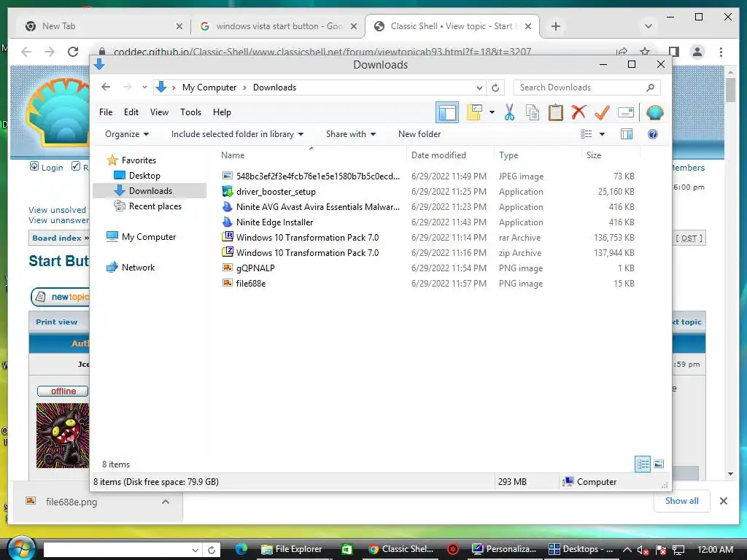Delete item with the red X icon
The height and width of the screenshot is (560, 747).
pyautogui.click(x=578, y=113)
